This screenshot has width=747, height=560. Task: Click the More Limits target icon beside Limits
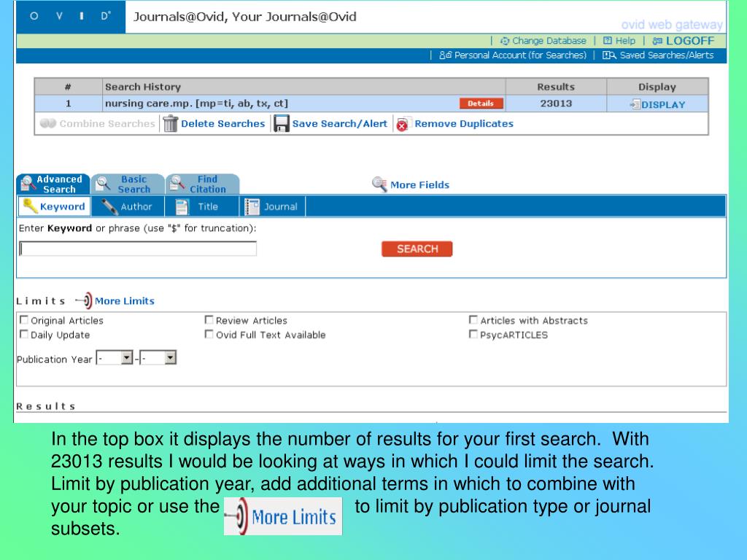click(84, 300)
